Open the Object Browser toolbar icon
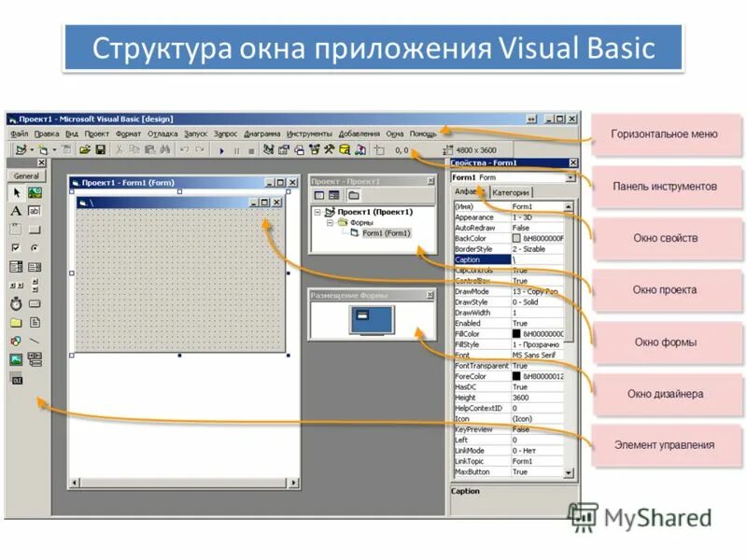The height and width of the screenshot is (560, 747). click(x=314, y=150)
